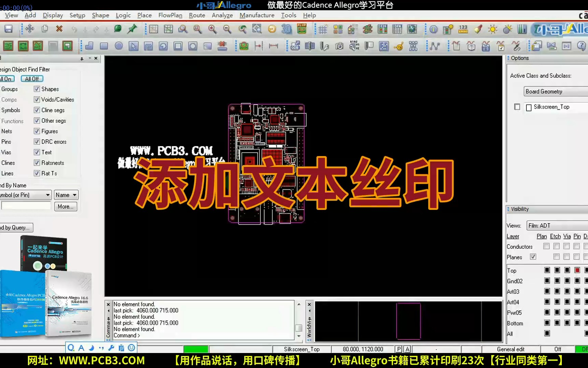Click the Show Element info icon
The width and height of the screenshot is (588, 368).
[x=433, y=29]
